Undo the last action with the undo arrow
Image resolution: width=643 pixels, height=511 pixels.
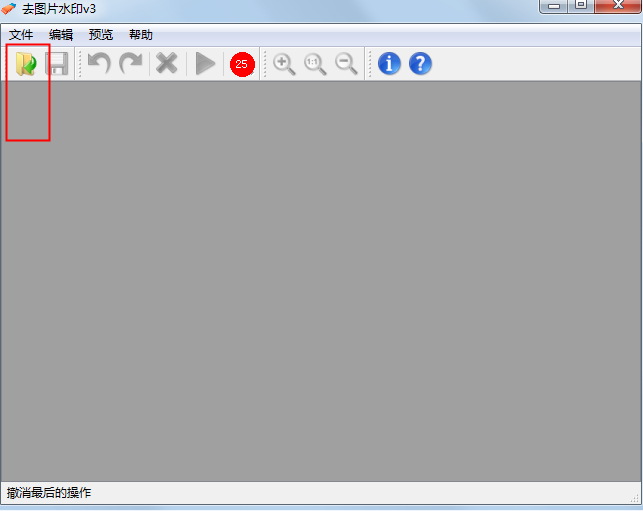tap(99, 64)
